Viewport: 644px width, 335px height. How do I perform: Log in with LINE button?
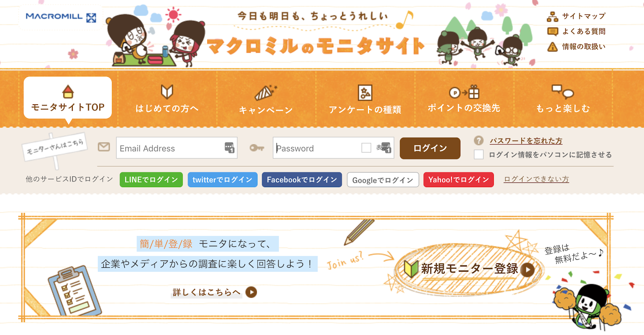pos(151,180)
